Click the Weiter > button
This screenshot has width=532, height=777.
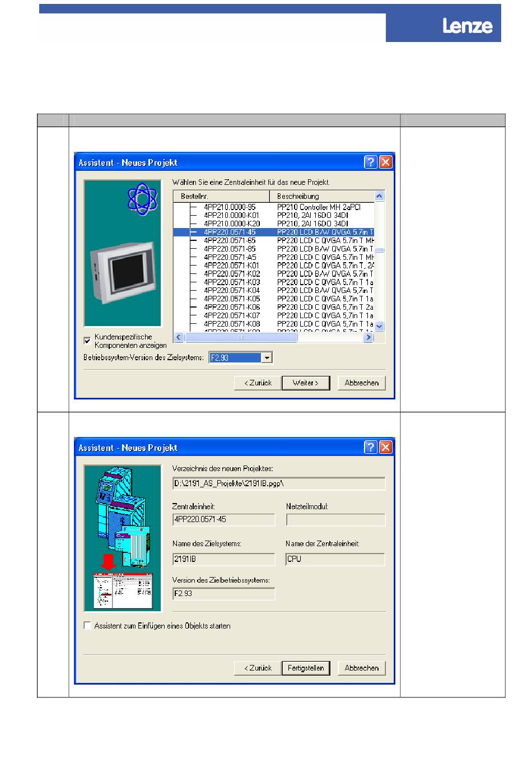(306, 383)
